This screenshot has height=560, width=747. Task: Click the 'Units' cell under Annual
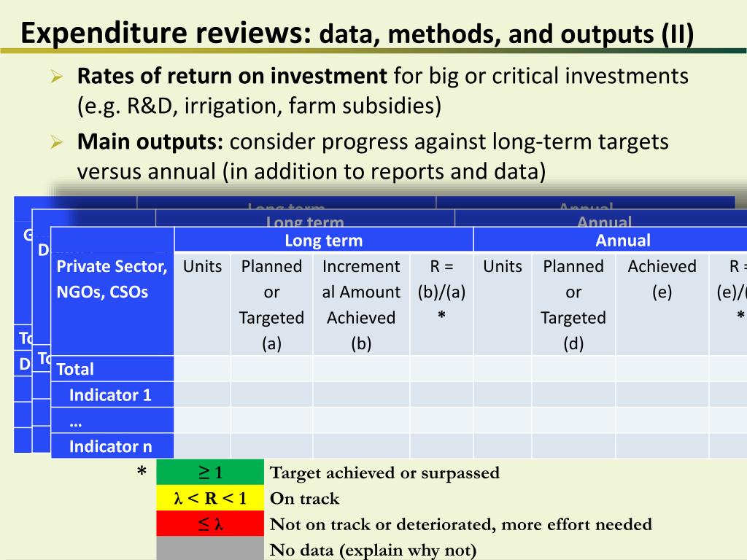(503, 304)
